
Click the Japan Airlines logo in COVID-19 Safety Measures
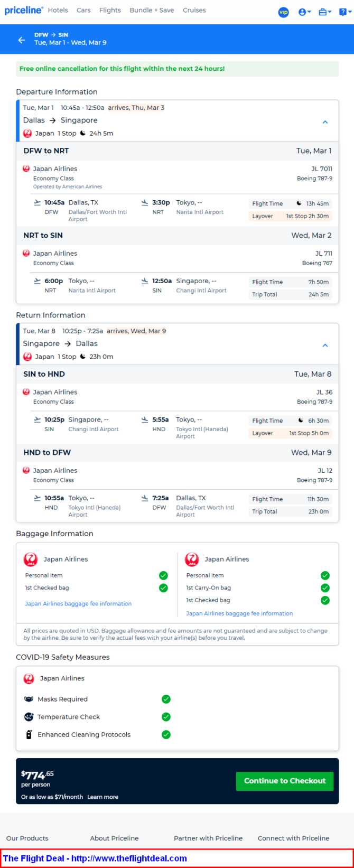[29, 678]
